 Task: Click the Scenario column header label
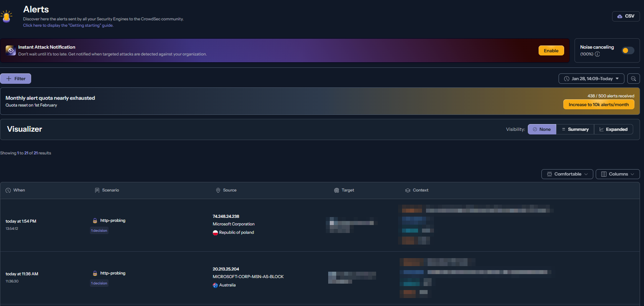coord(111,190)
